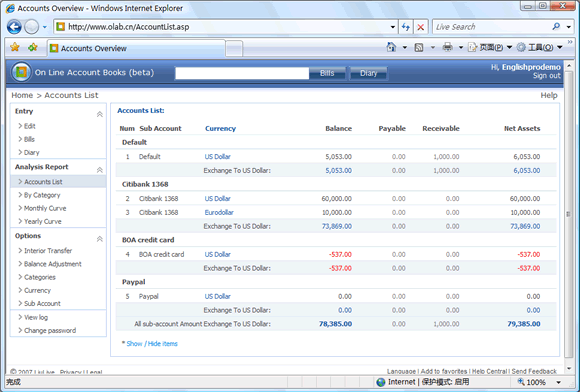
Task: Click the header search input field
Action: [242, 73]
